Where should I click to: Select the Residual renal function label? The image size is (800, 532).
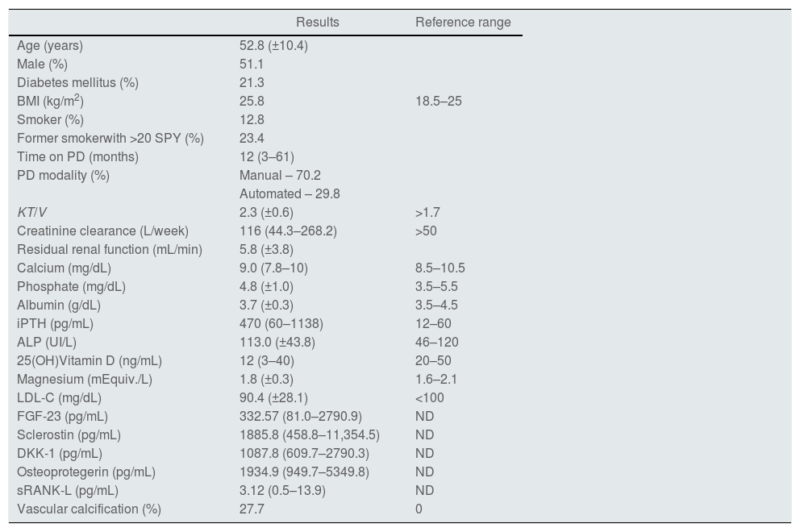pyautogui.click(x=109, y=250)
